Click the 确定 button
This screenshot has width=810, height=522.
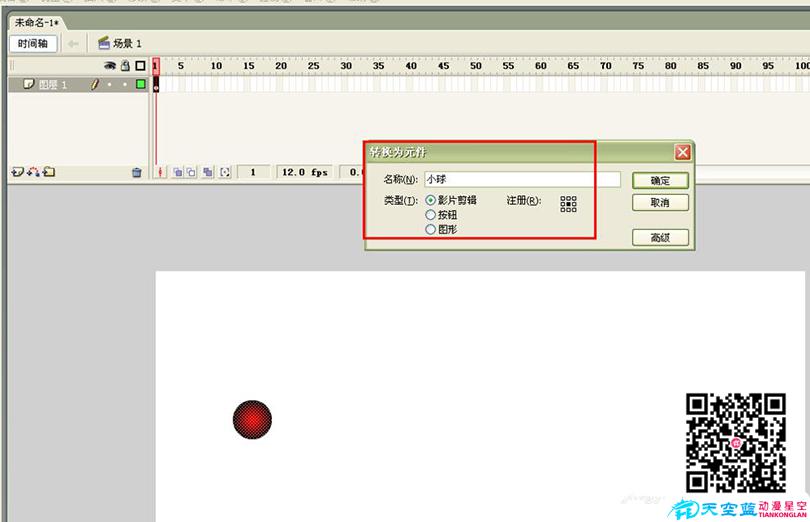coord(660,180)
